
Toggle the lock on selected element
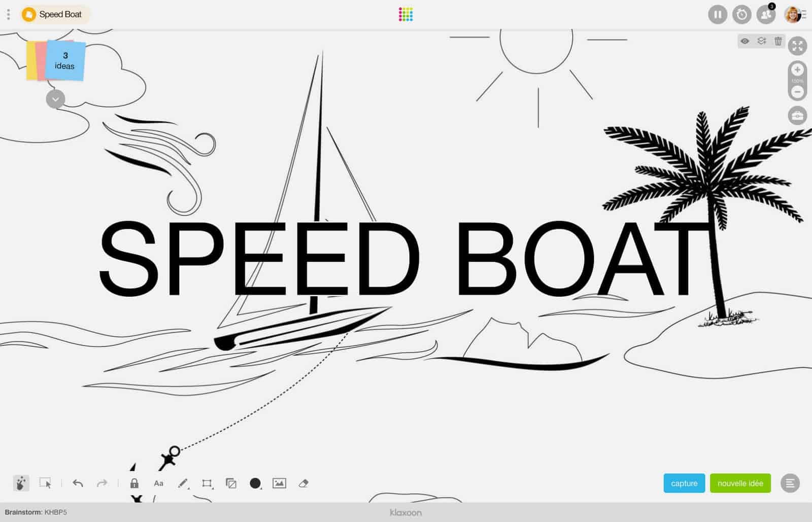[134, 483]
